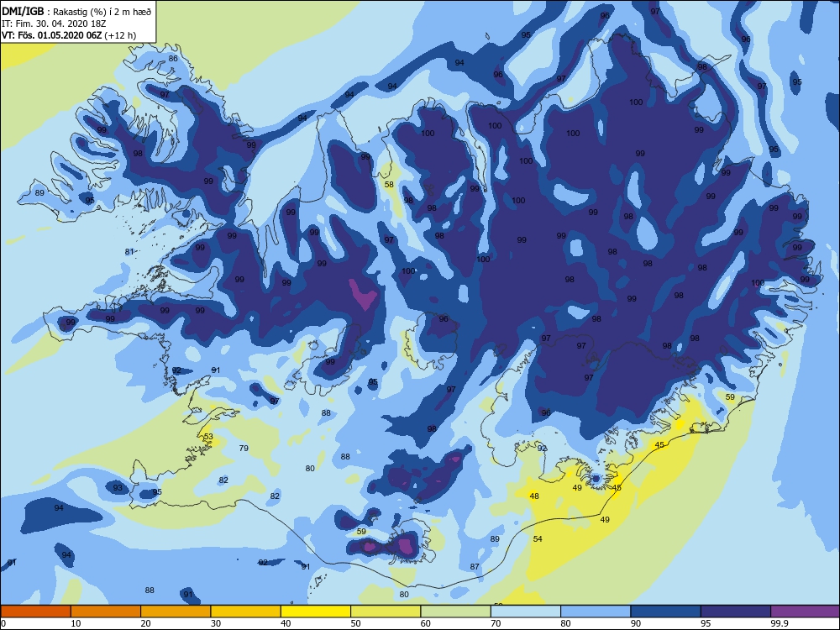Click the legend tick label '70'

point(496,623)
